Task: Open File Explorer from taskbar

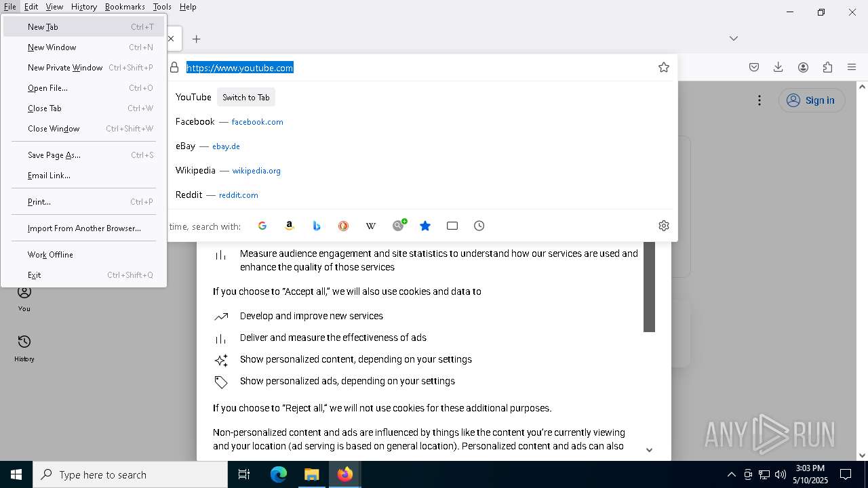Action: point(311,474)
